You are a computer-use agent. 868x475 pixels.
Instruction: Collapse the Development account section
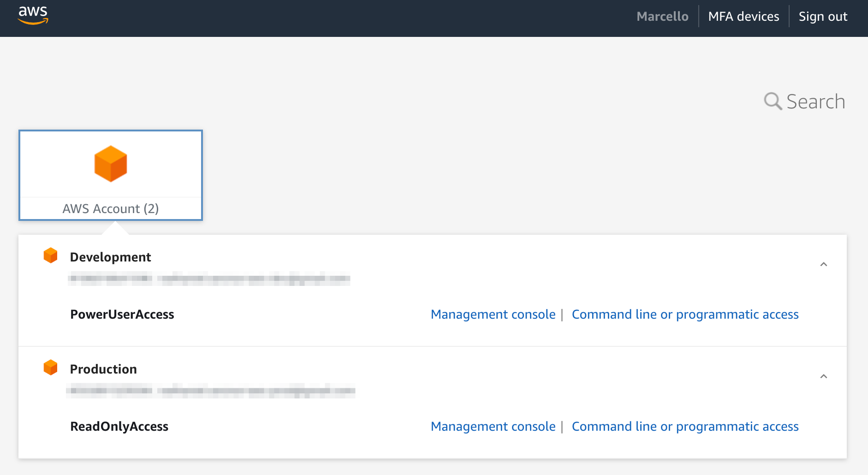coord(824,264)
